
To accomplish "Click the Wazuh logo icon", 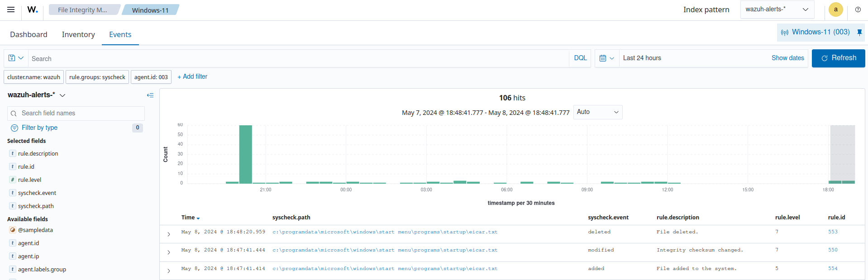I will [33, 9].
